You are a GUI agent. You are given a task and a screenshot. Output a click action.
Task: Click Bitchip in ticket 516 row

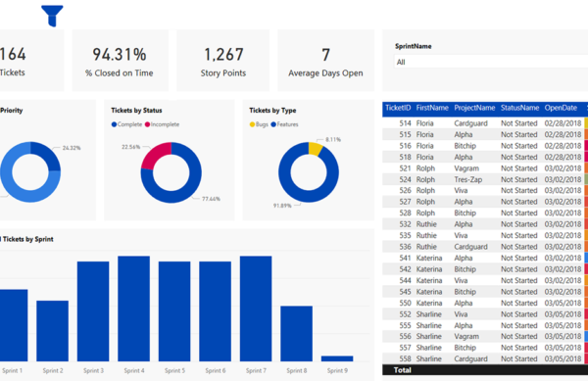coord(465,146)
